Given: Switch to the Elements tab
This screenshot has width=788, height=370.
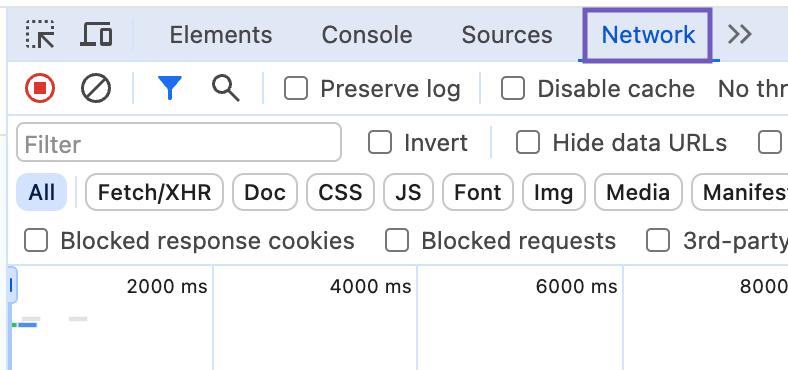Looking at the screenshot, I should pos(221,35).
